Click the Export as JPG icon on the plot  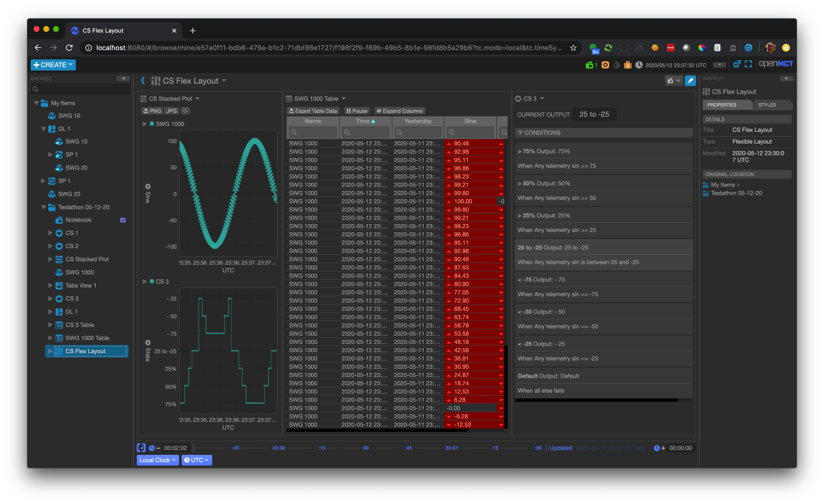click(171, 111)
